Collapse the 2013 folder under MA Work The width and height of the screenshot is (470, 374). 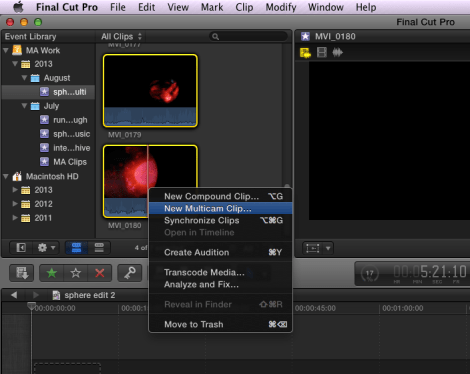click(x=15, y=64)
